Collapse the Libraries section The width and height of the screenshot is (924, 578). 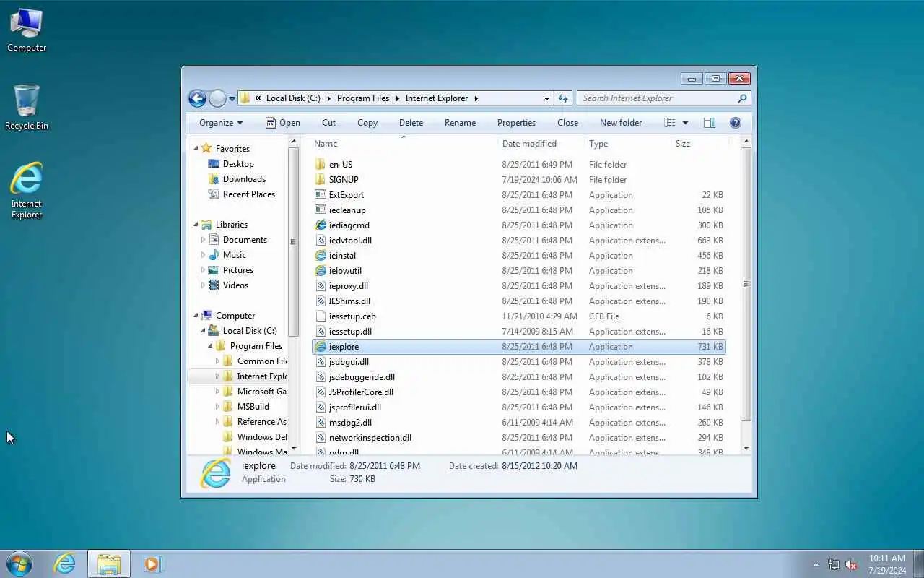(196, 225)
